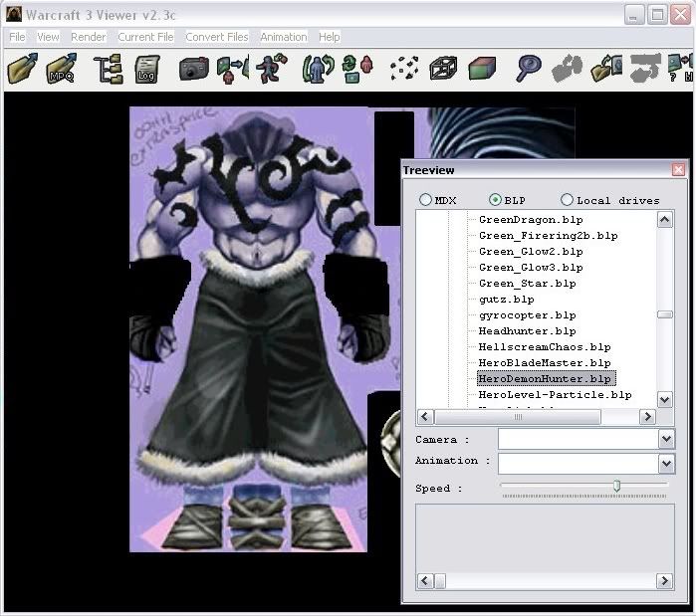The height and width of the screenshot is (616, 696).
Task: Close the Treeview panel
Action: point(678,169)
